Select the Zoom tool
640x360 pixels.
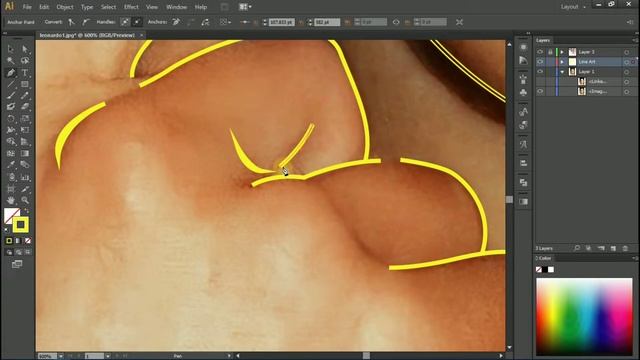point(25,200)
